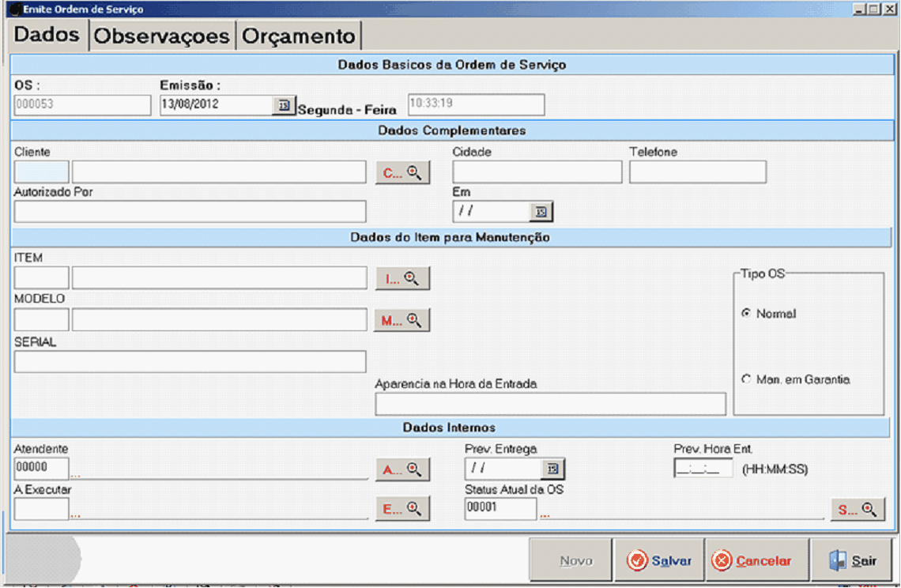Focus the SERIAL input field

(x=190, y=361)
